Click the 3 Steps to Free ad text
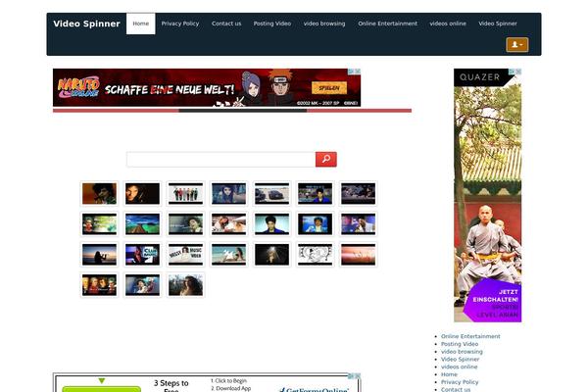This screenshot has width=588, height=392. tap(171, 386)
